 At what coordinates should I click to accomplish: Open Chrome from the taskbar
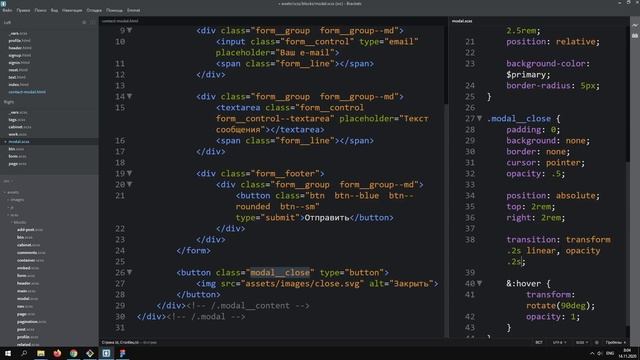coord(73,353)
